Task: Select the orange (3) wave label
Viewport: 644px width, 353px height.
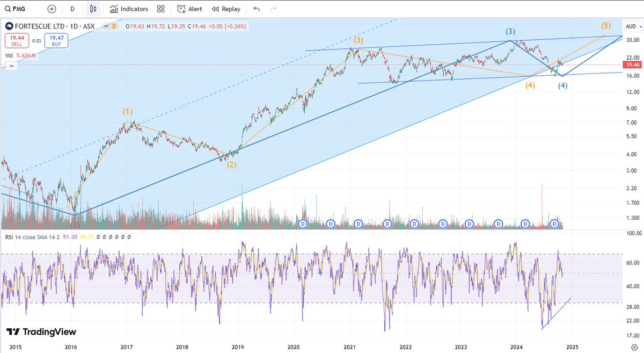Action: (358, 40)
